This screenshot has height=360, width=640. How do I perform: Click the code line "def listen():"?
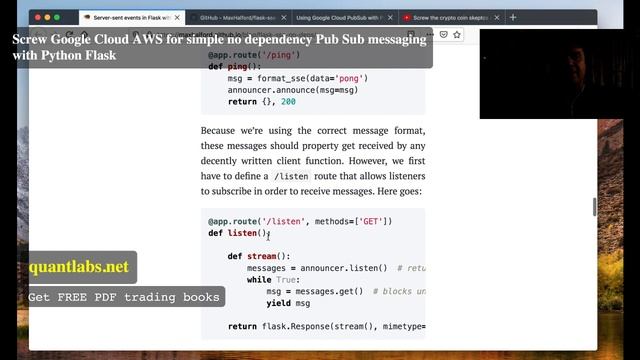239,233
